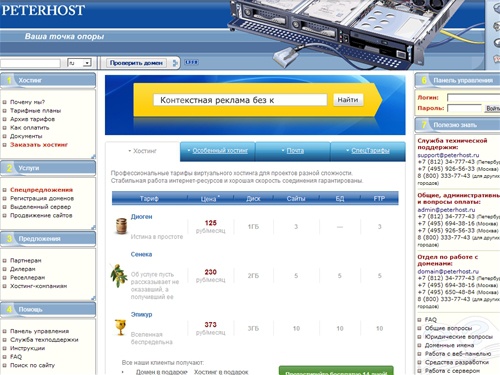The height and width of the screenshot is (375, 500).
Task: Select the Хостинг tab
Action: (144, 151)
